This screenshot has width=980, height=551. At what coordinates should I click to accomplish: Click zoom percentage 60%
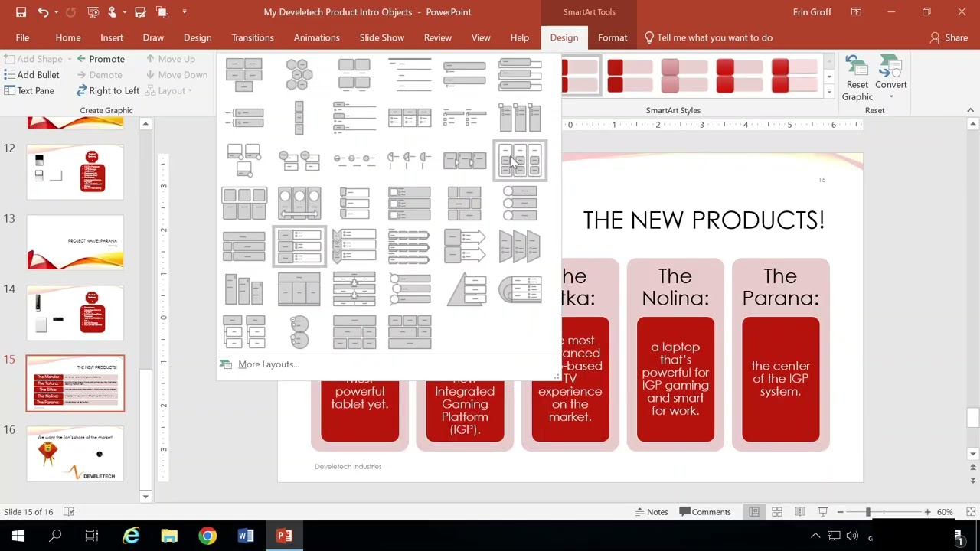[x=945, y=512]
